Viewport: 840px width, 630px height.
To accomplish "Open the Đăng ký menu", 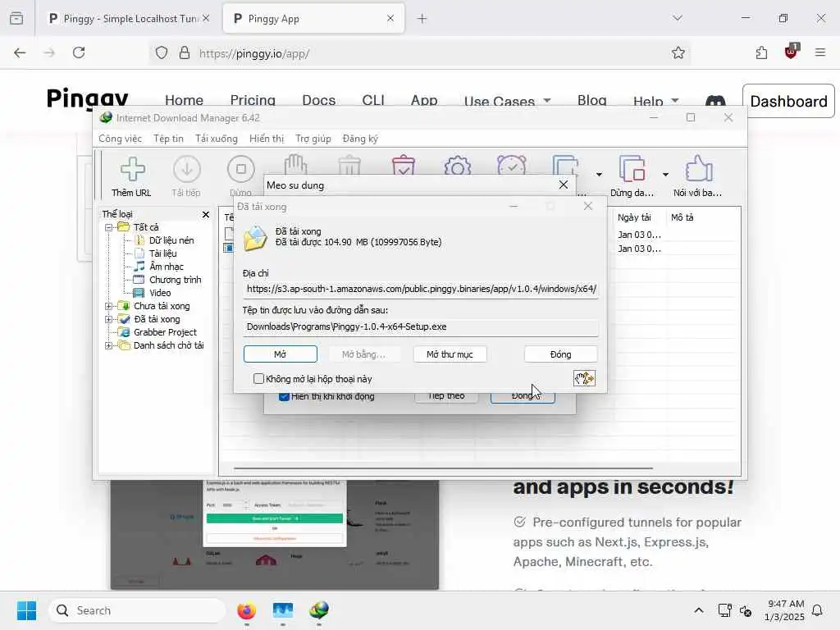I will (360, 139).
